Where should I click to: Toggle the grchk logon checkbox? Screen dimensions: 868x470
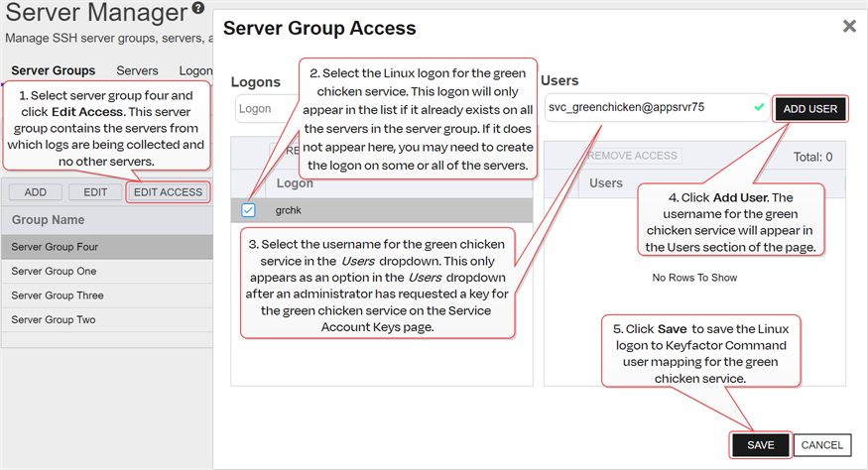pyautogui.click(x=248, y=210)
